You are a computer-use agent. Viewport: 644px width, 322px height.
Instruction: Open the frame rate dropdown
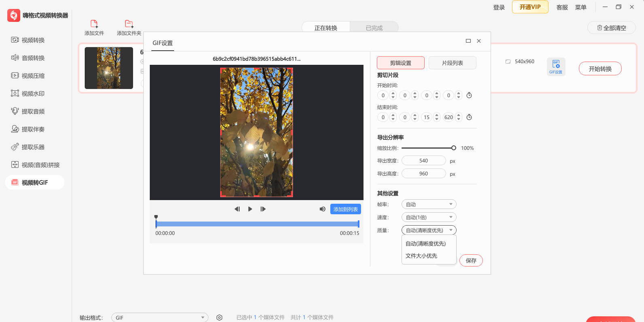pyautogui.click(x=429, y=205)
